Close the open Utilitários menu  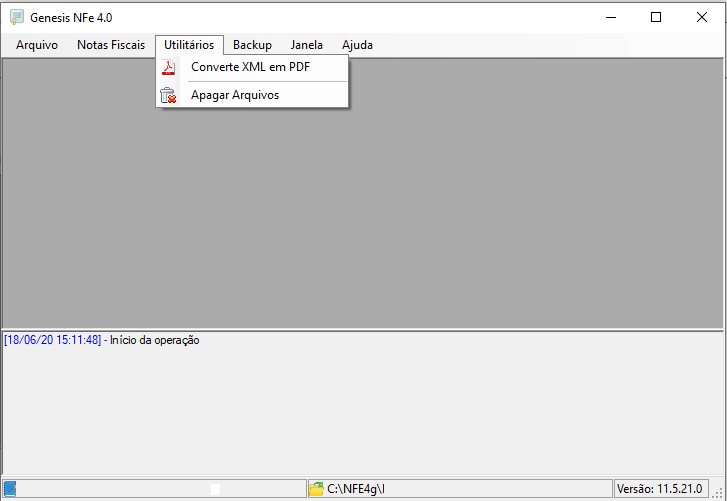pos(189,45)
